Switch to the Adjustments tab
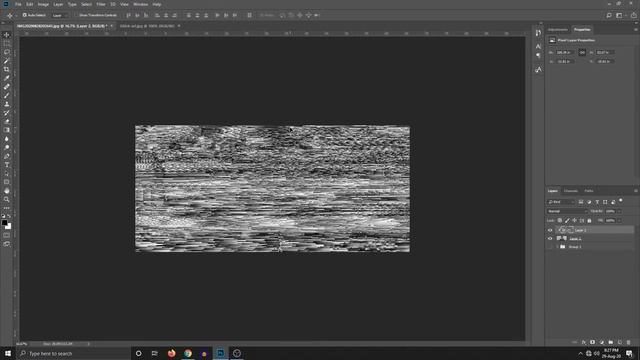 point(558,29)
